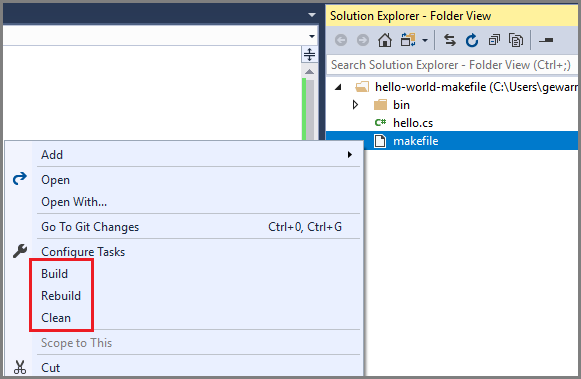Image resolution: width=581 pixels, height=379 pixels.
Task: Collapse the hello-world-makefile root folder
Action: click(338, 87)
